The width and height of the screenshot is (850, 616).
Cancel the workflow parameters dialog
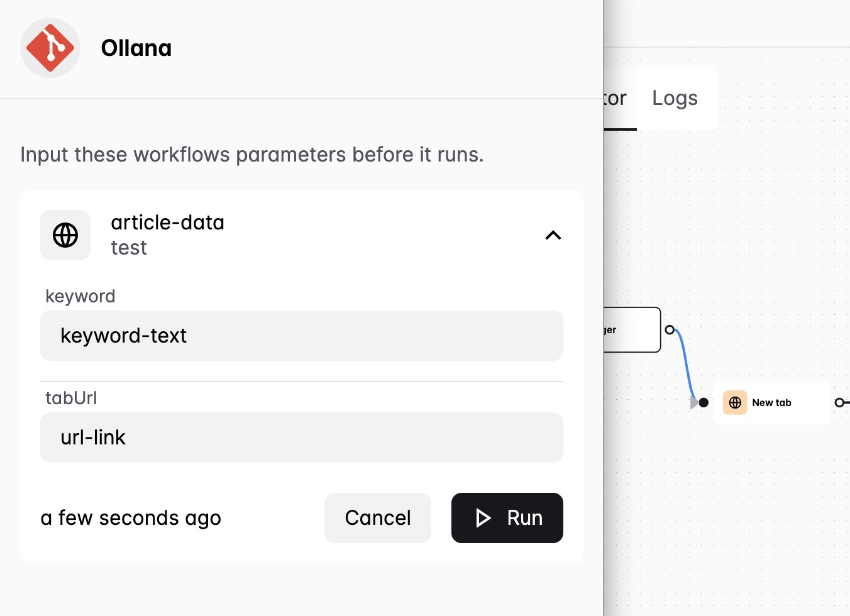(x=378, y=518)
